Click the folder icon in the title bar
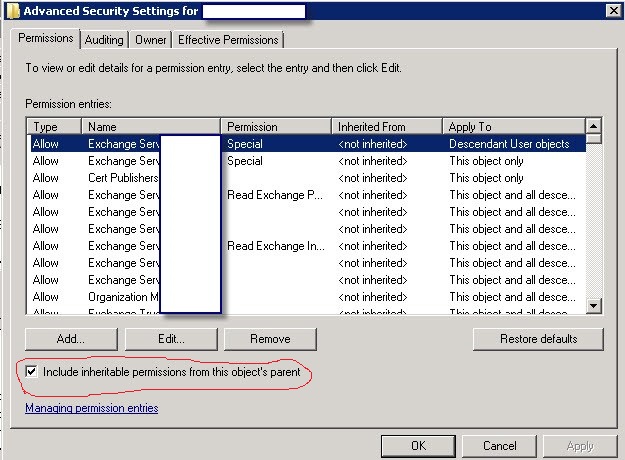The width and height of the screenshot is (625, 460). (13, 11)
